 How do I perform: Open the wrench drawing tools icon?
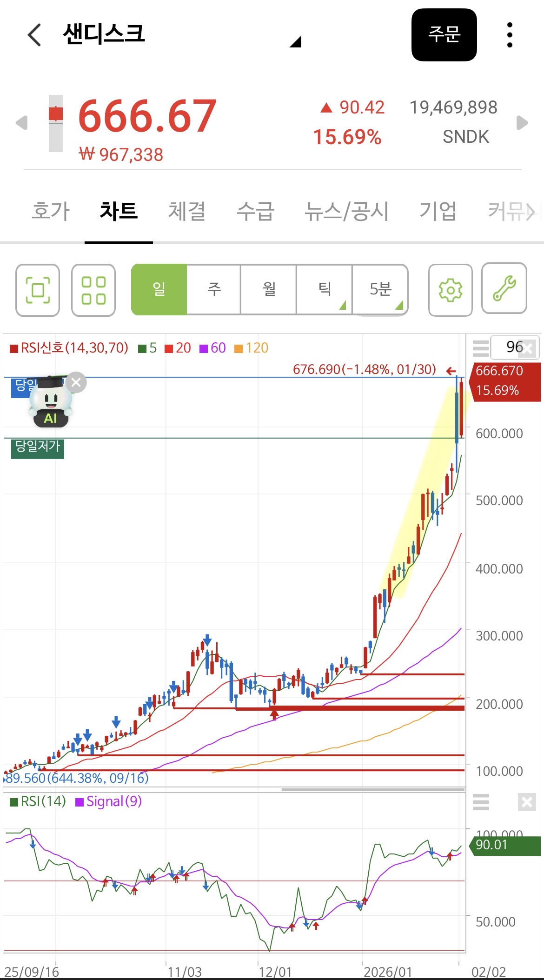(x=504, y=288)
